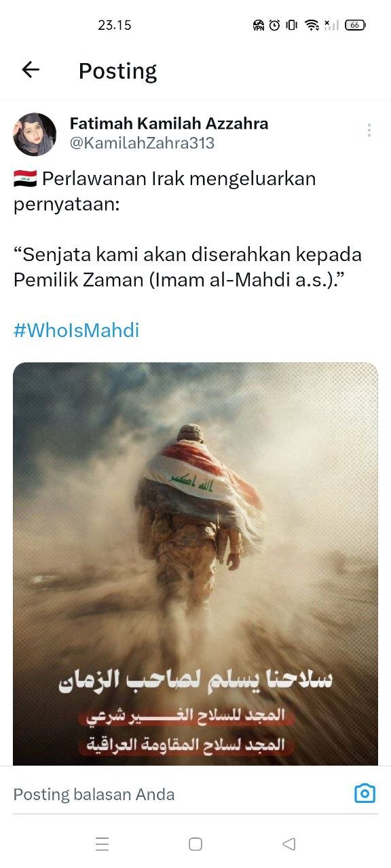Tap the Iraqi flag emoji in post

point(24,179)
